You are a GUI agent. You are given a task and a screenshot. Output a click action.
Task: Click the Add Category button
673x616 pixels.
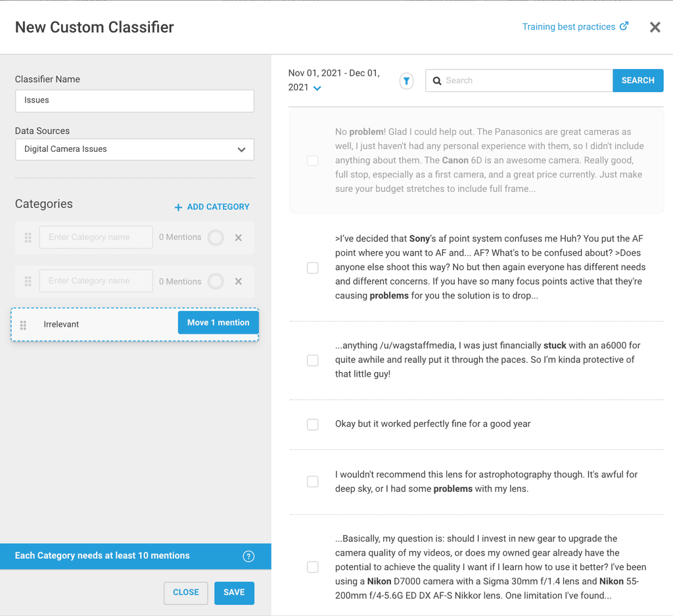click(212, 207)
